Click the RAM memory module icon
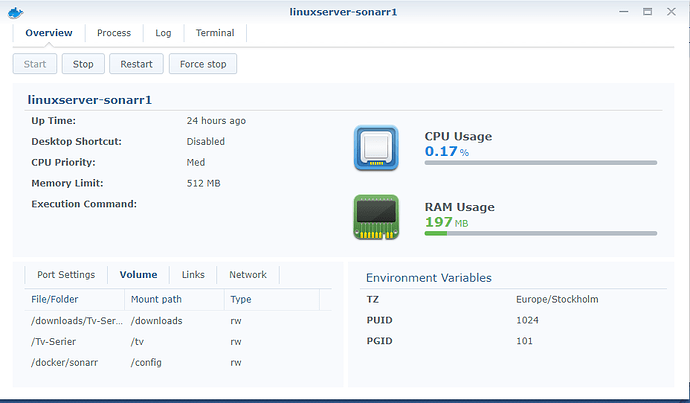This screenshot has height=403, width=690. (376, 217)
